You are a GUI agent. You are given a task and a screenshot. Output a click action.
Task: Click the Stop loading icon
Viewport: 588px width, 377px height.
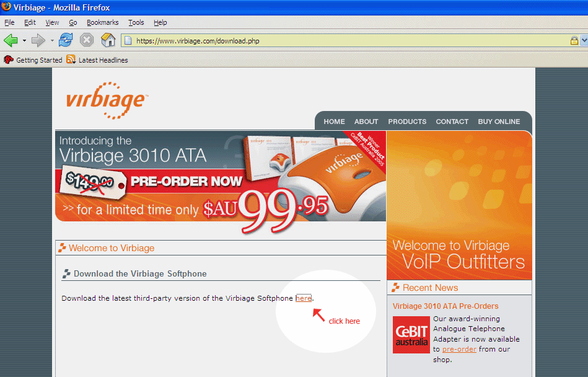point(87,40)
